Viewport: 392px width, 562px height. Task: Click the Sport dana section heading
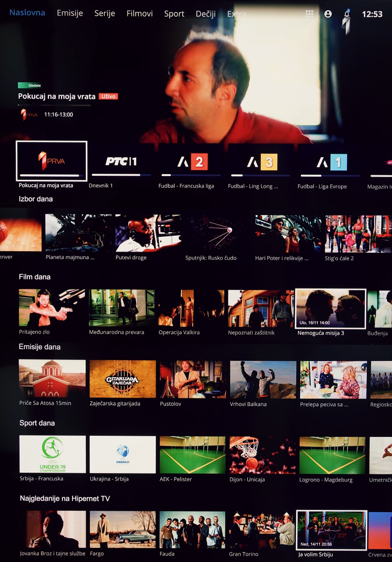point(37,423)
